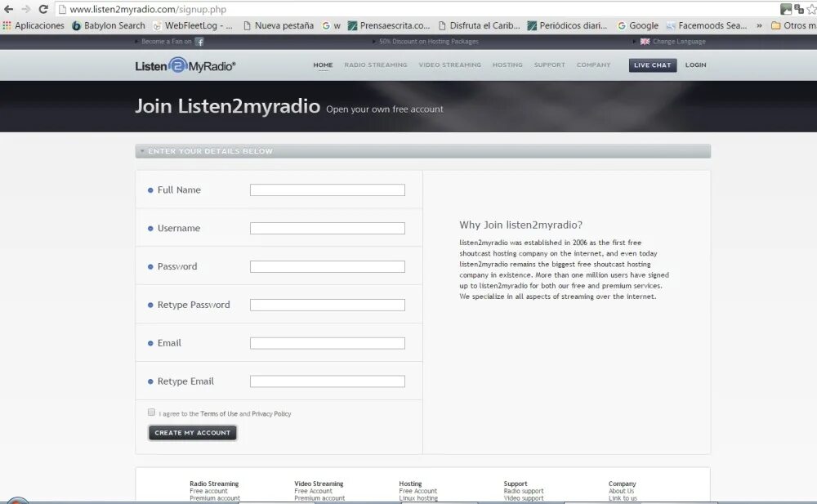
Task: Open the SUPPORT menu
Action: pos(549,65)
